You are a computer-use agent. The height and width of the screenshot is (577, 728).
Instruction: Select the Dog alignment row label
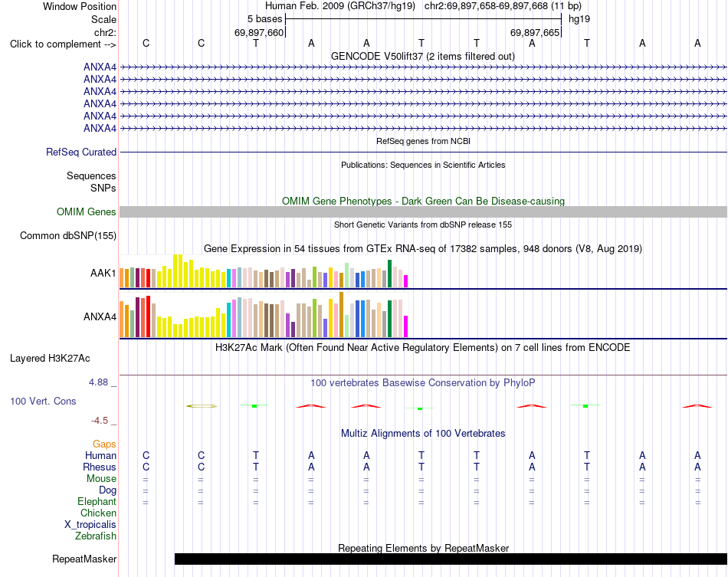(107, 490)
